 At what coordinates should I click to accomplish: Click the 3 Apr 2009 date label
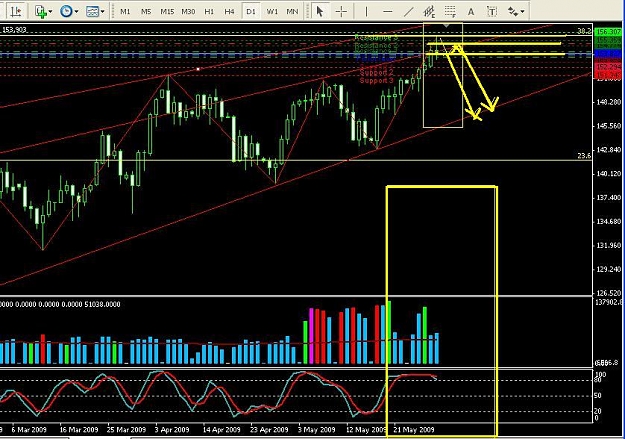(172, 430)
